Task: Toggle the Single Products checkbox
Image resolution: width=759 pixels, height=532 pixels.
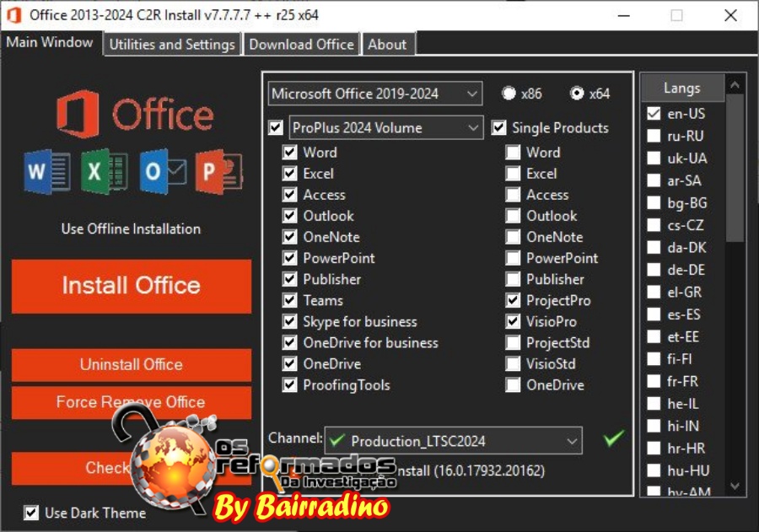Action: click(499, 128)
